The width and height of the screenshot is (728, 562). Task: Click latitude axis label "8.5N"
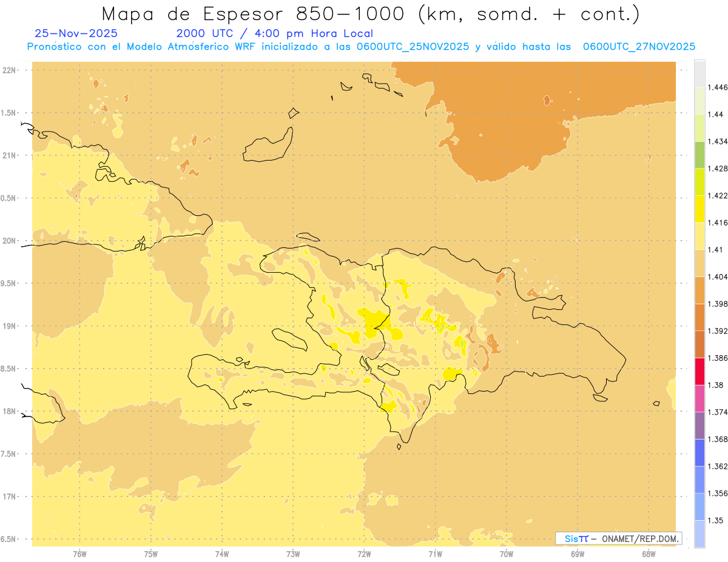coord(9,369)
